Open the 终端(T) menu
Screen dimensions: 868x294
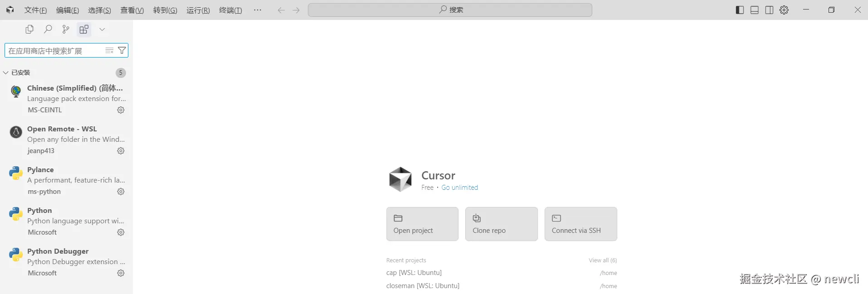tap(230, 10)
